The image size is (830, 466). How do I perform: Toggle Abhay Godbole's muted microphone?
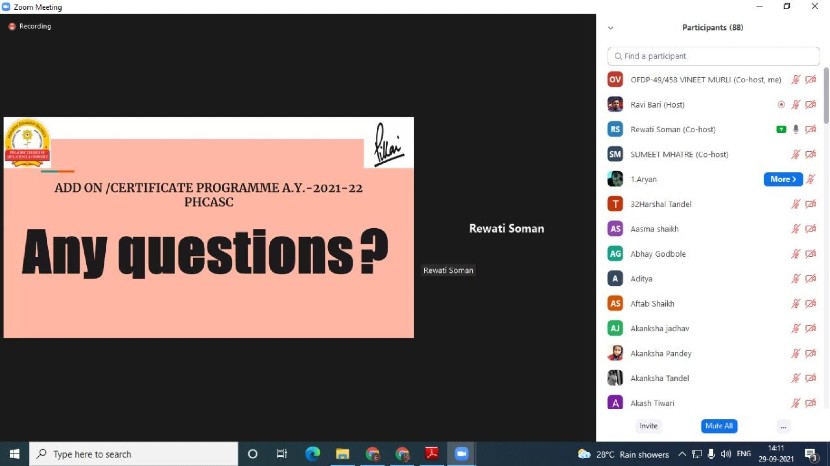point(796,254)
